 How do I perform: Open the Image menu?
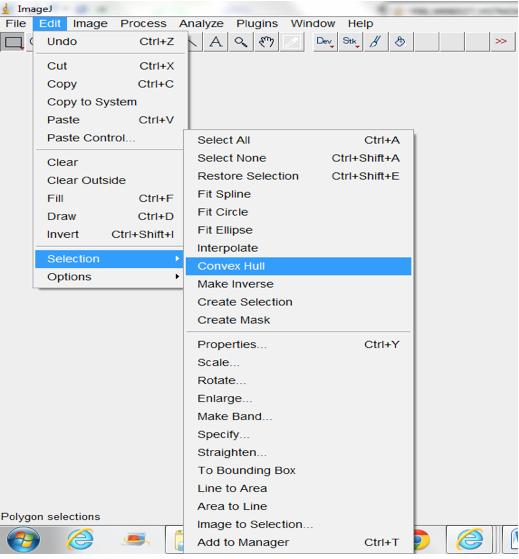[90, 24]
